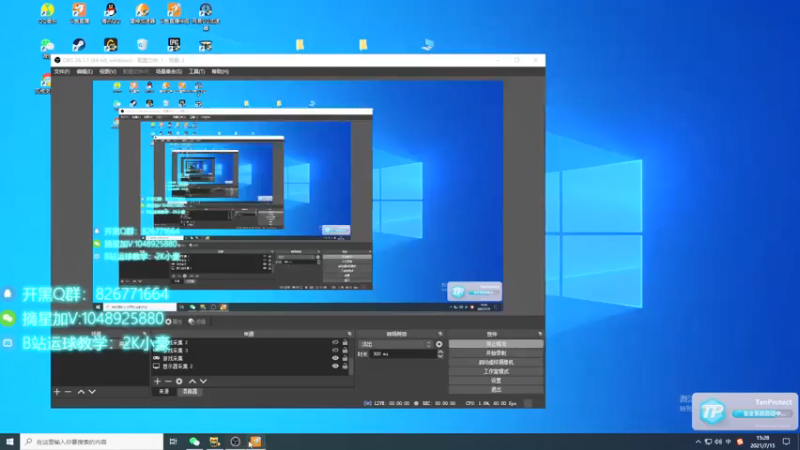
Task: Open the 淡出 transition dropdown
Action: (396, 344)
